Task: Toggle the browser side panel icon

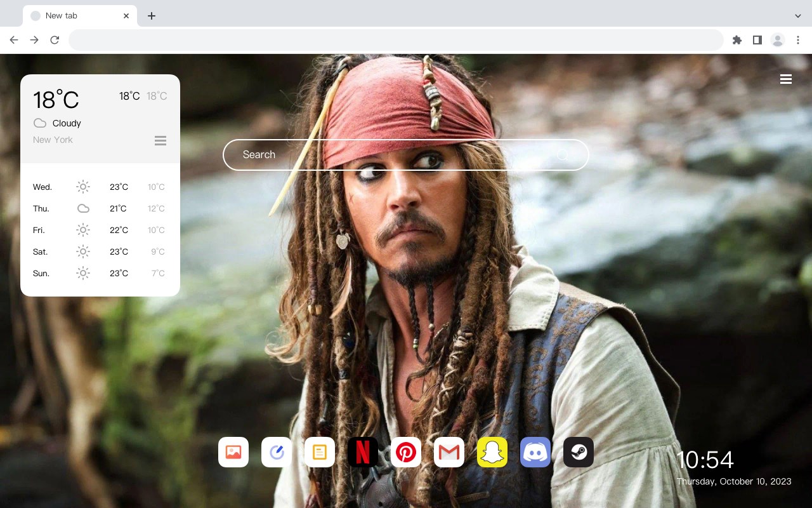Action: 757,40
